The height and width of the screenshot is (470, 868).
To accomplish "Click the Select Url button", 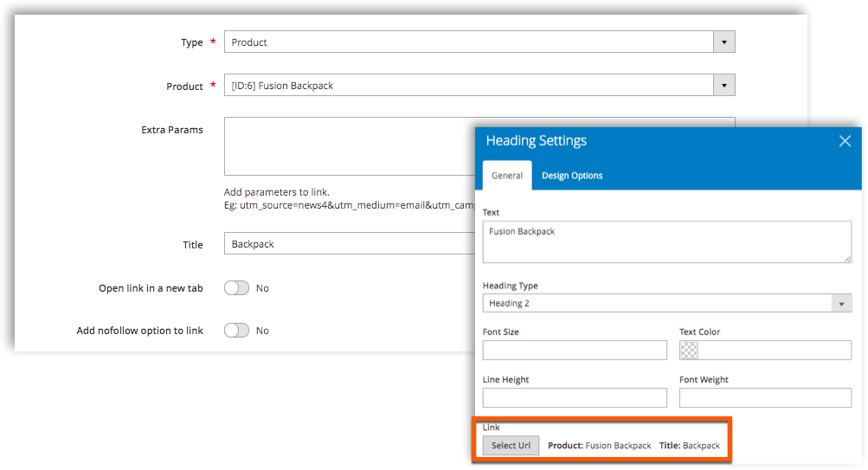I will (x=511, y=445).
